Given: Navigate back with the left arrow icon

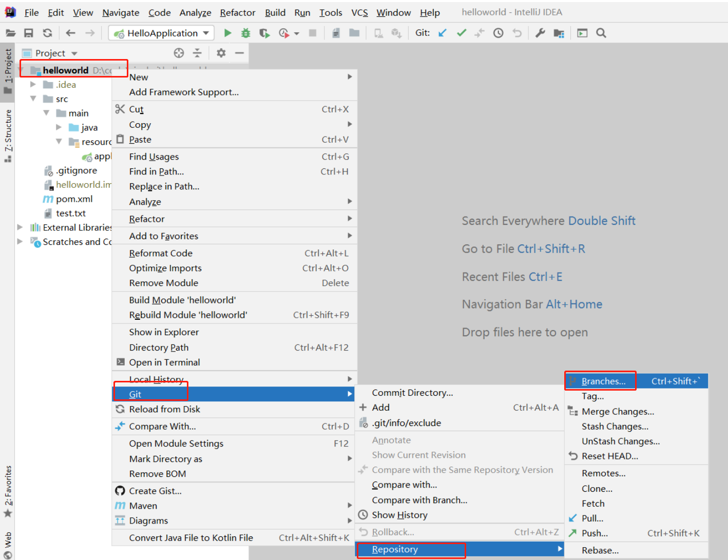Looking at the screenshot, I should (x=71, y=33).
